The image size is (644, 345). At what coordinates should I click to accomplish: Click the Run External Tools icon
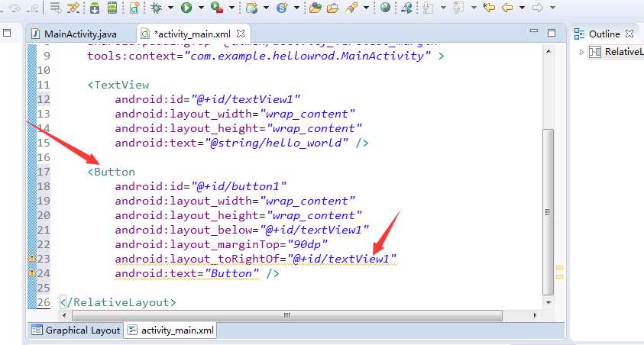click(x=216, y=8)
